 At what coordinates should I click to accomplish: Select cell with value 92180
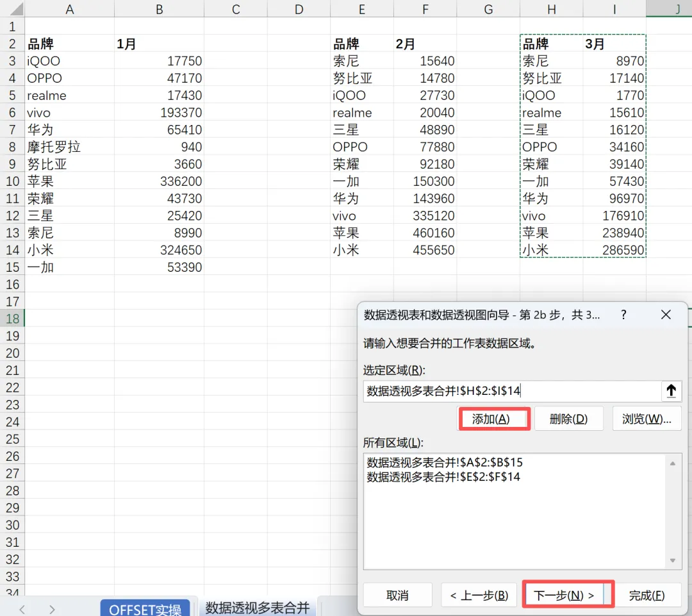pyautogui.click(x=425, y=164)
